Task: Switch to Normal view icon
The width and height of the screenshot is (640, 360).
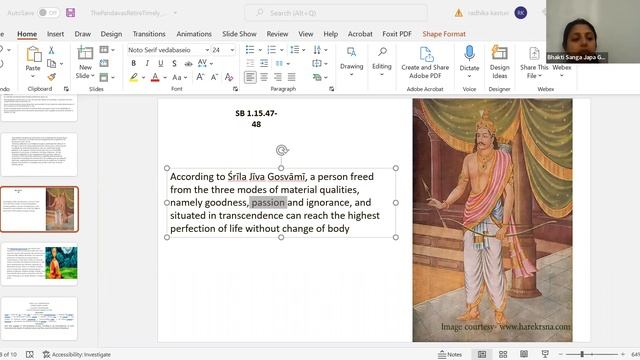Action: [x=482, y=354]
